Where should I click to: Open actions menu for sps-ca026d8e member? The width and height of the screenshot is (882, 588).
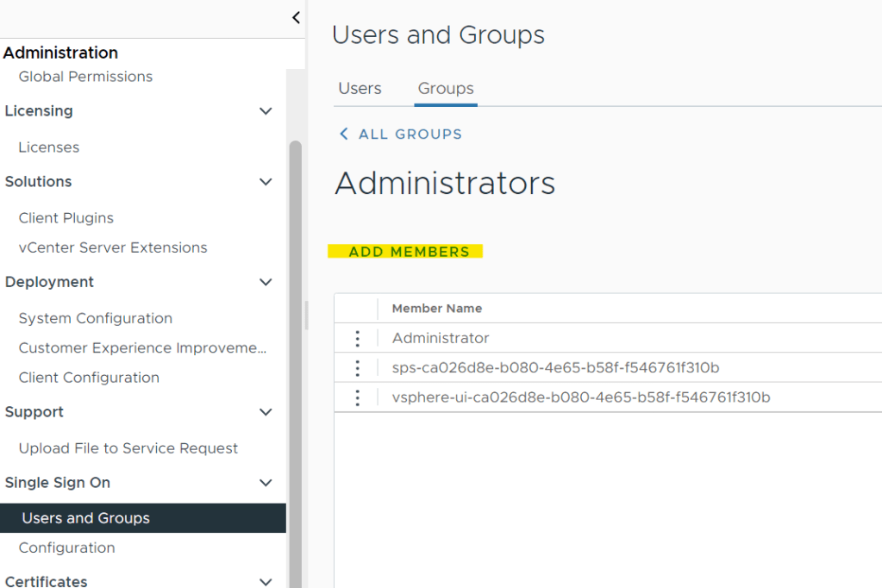pyautogui.click(x=357, y=368)
